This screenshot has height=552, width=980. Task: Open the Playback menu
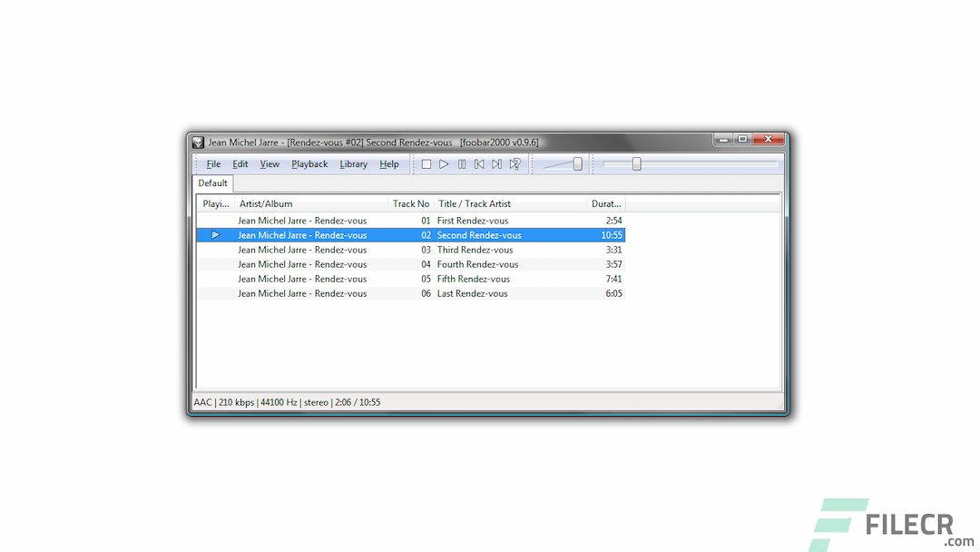[309, 163]
